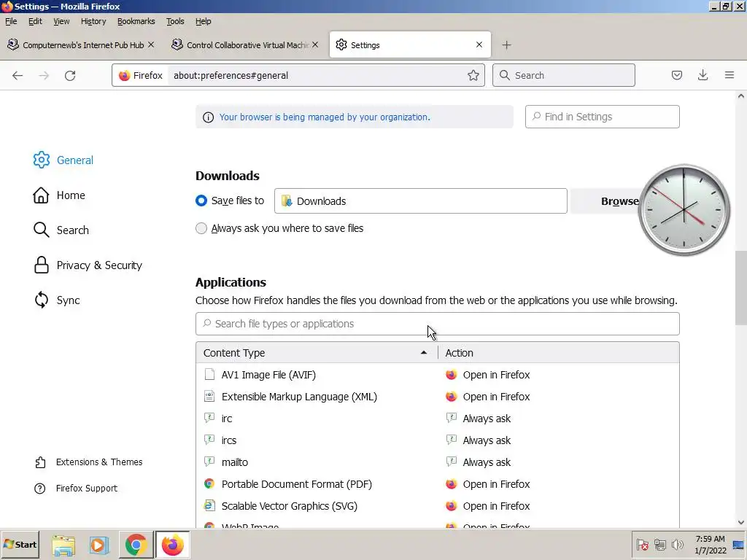Open the network tray icon
Viewport: 747px width, 560px height.
coord(659,545)
